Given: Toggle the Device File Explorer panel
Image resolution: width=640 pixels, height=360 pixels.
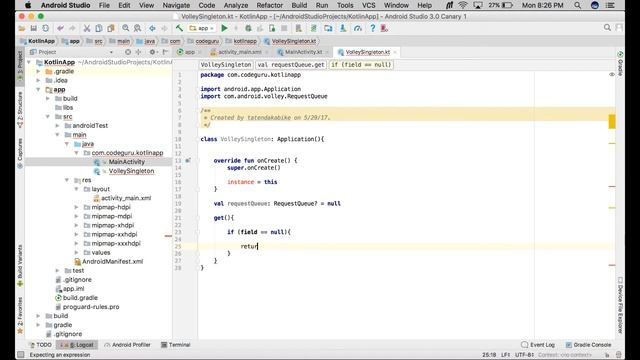Looking at the screenshot, I should tap(620, 305).
